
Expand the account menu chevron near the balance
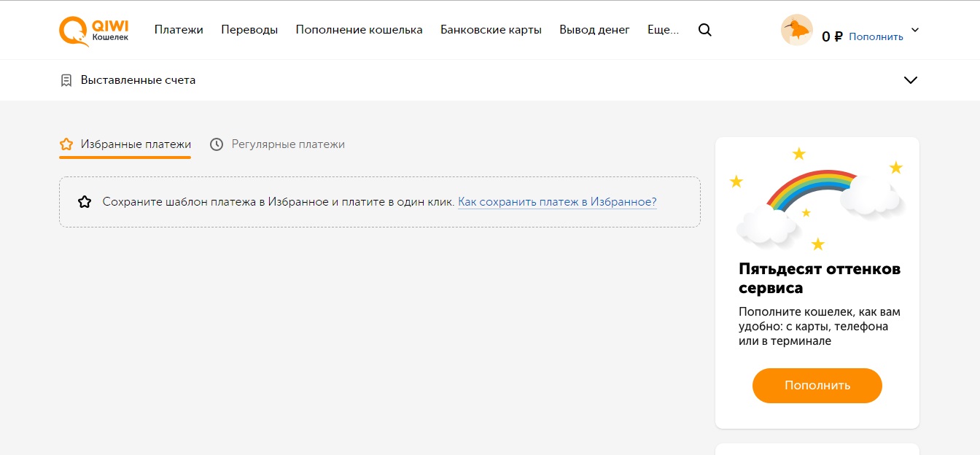click(915, 30)
